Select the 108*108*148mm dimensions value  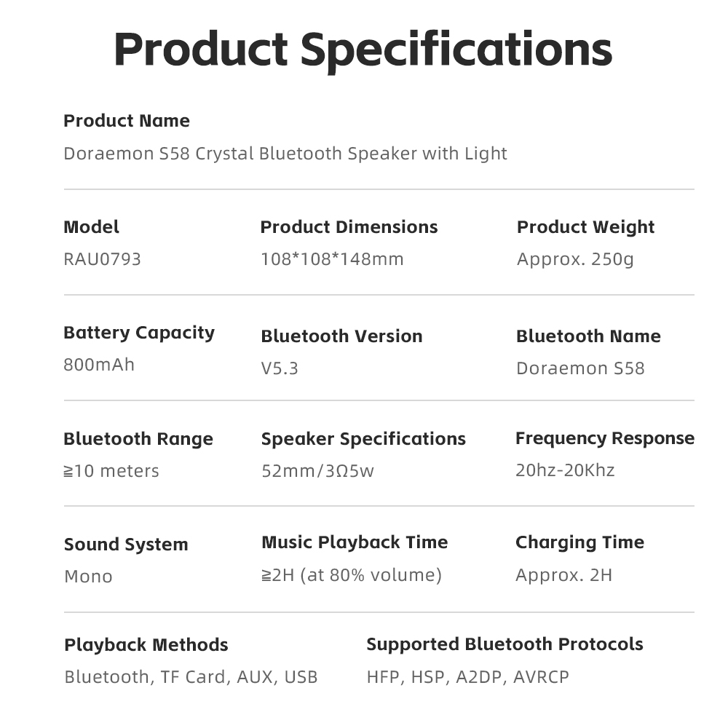(x=332, y=259)
